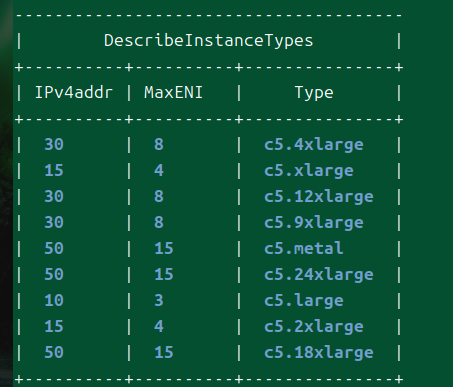Select the c5.24xlarge type cell

(x=319, y=275)
